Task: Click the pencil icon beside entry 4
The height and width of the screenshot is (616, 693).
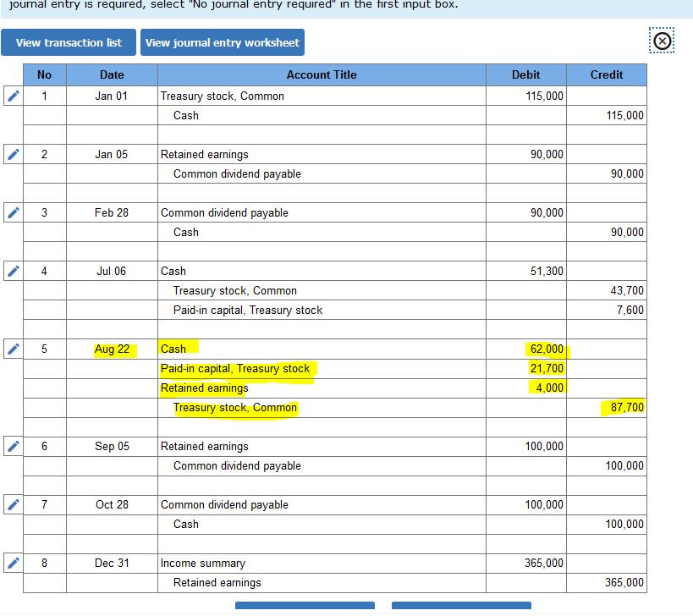Action: pyautogui.click(x=13, y=271)
